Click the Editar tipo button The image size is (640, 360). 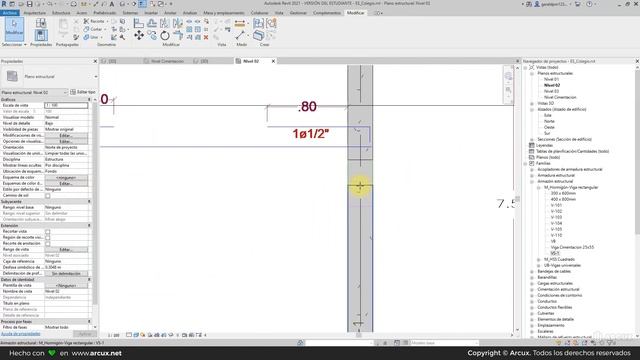point(83,92)
